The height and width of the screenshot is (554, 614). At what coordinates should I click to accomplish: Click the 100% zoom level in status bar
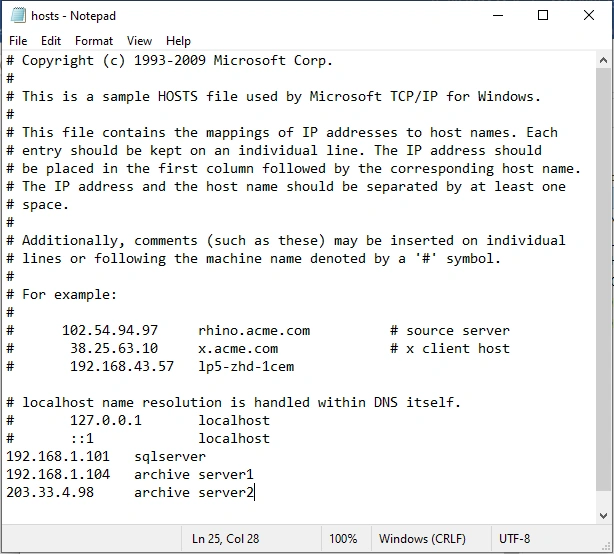pyautogui.click(x=343, y=539)
